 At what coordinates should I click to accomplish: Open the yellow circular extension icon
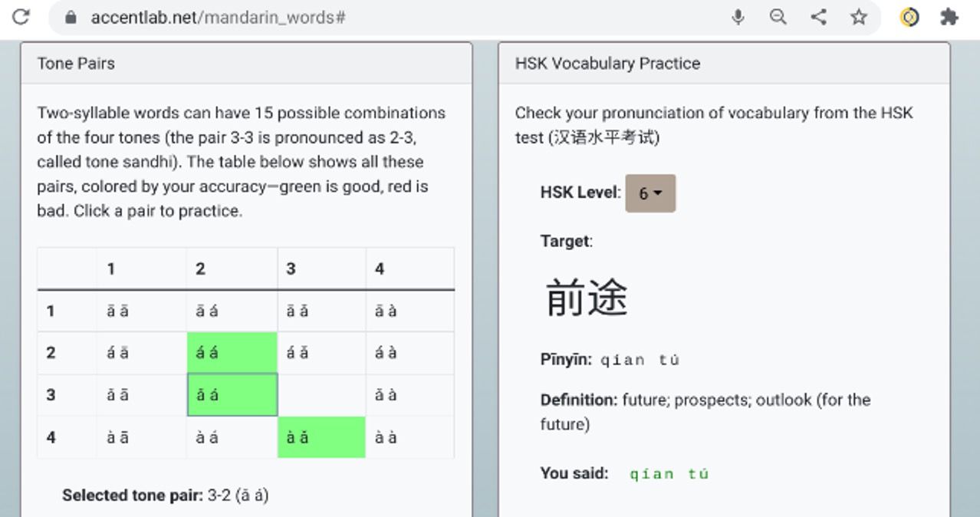click(909, 17)
